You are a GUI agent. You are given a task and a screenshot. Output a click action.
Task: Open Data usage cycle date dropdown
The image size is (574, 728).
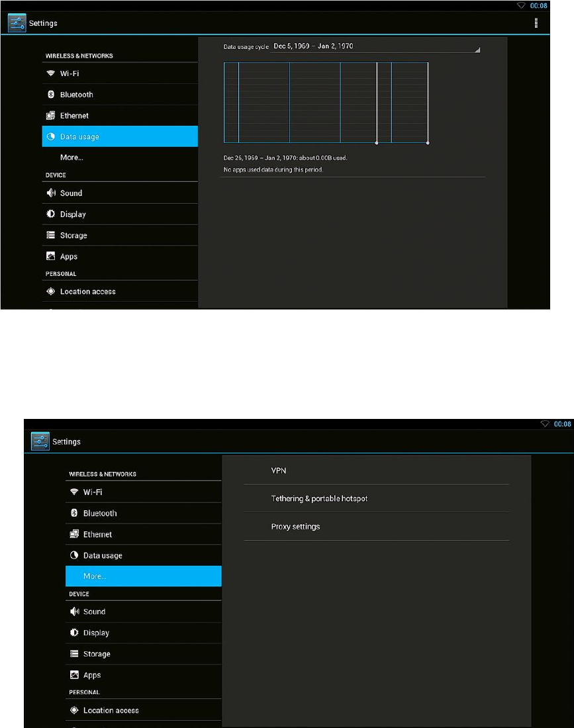coord(375,46)
